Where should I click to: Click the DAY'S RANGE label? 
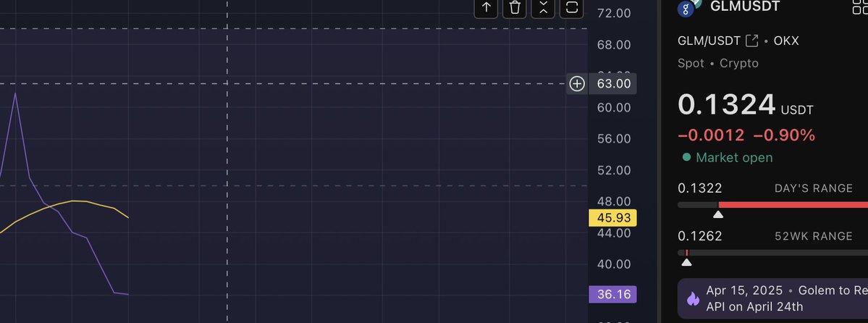(x=813, y=188)
